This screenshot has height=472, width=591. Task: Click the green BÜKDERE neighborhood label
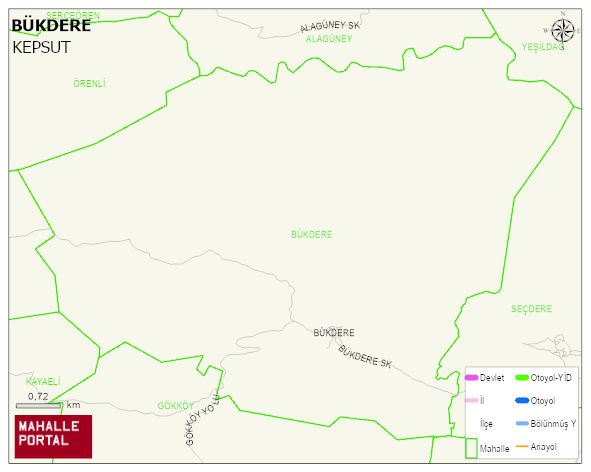click(312, 234)
